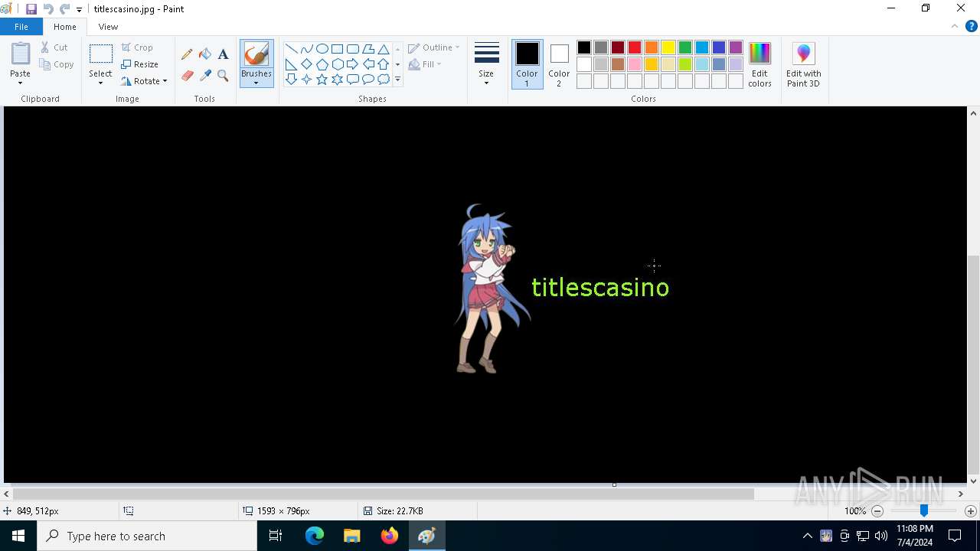
Task: Choose the Triangle shape
Action: click(x=384, y=49)
